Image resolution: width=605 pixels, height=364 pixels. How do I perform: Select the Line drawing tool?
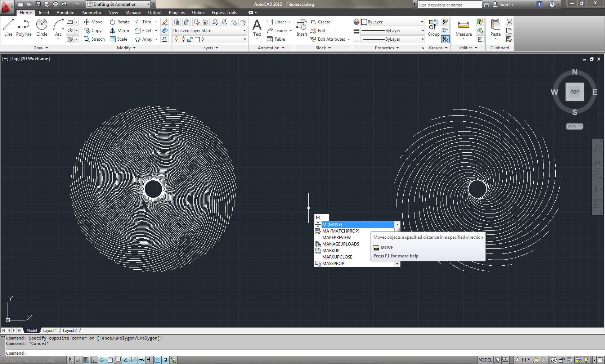point(8,28)
